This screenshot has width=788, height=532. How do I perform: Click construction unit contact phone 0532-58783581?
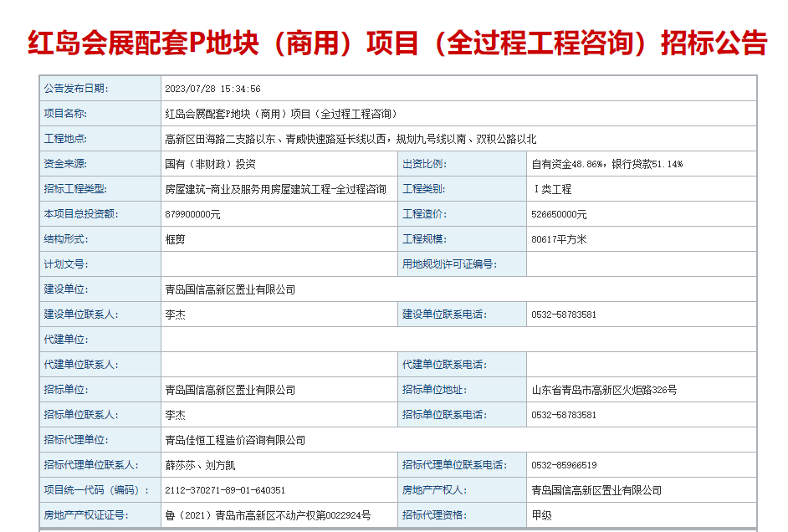(x=564, y=315)
